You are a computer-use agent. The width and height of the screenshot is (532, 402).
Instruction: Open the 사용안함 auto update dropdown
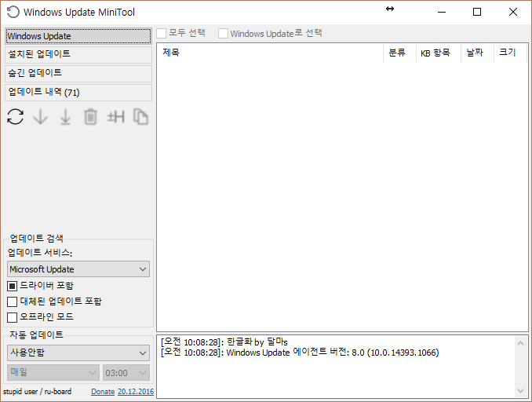[x=78, y=353]
